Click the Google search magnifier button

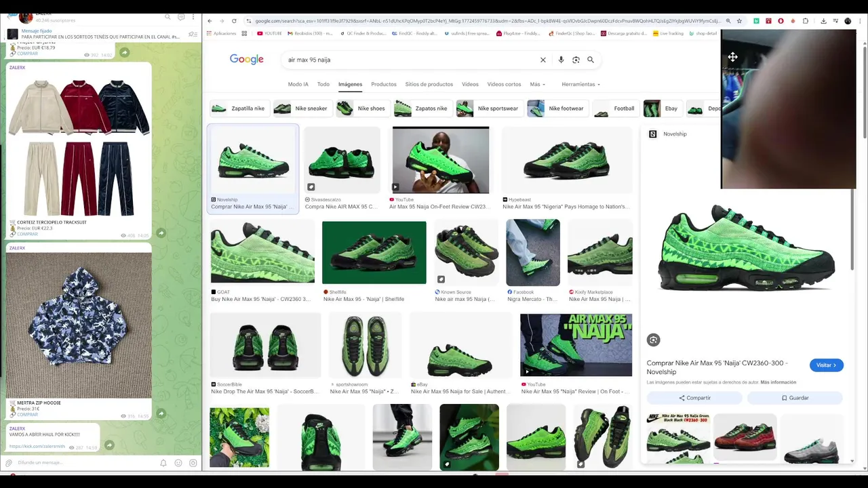591,60
